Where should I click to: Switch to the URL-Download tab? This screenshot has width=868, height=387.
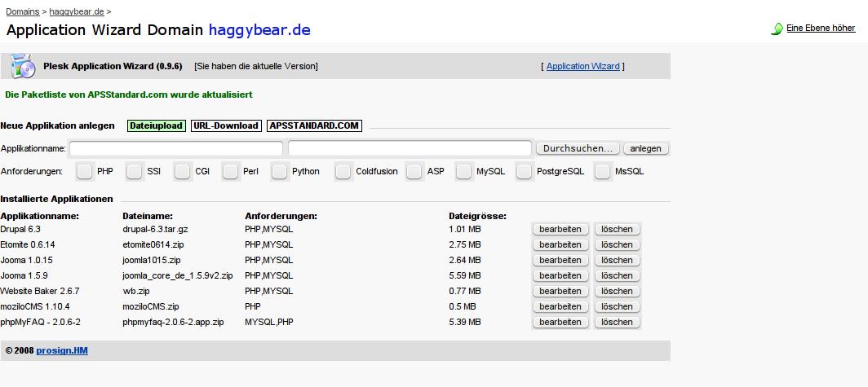(x=226, y=125)
